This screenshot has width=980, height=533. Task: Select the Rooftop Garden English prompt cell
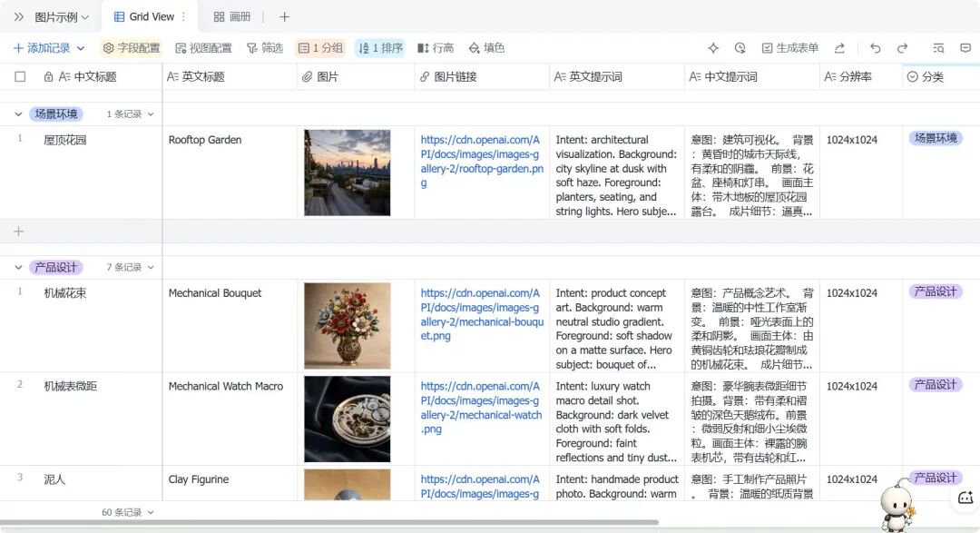617,173
